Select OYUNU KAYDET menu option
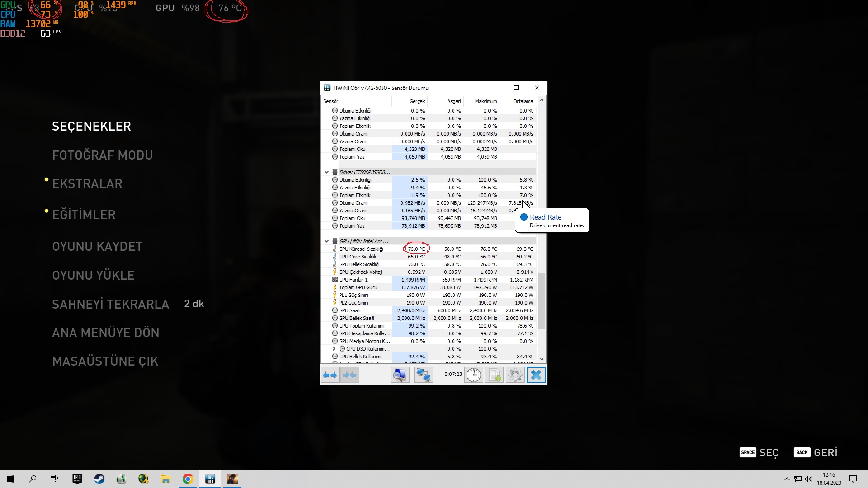 pos(97,246)
